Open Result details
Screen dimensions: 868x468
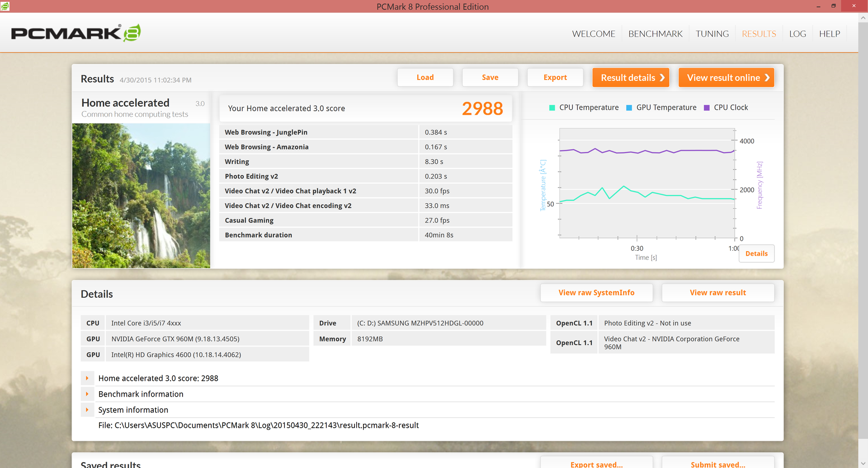(631, 77)
